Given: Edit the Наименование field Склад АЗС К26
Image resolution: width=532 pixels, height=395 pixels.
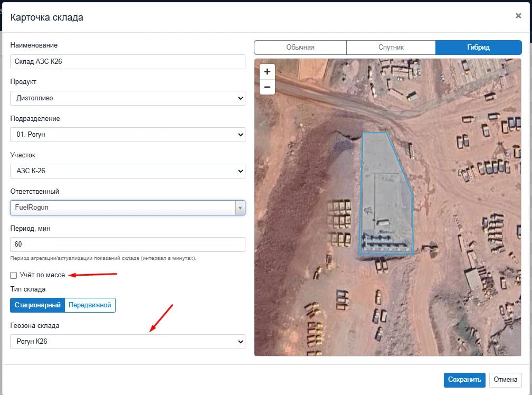Looking at the screenshot, I should (x=128, y=62).
